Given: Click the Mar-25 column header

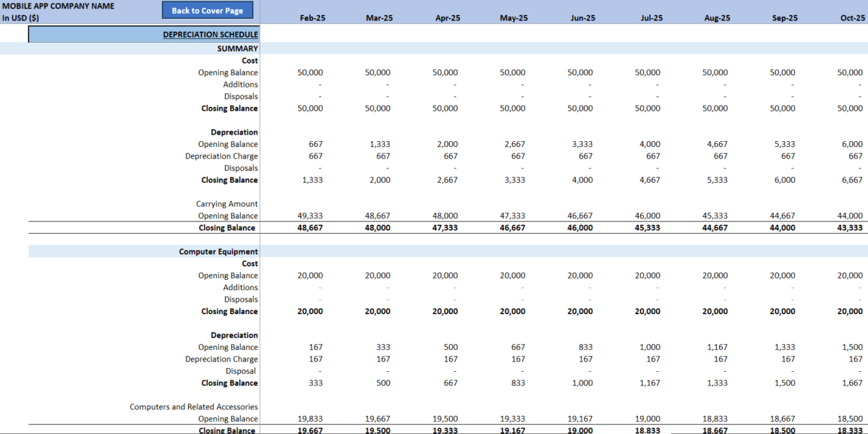Looking at the screenshot, I should click(380, 18).
